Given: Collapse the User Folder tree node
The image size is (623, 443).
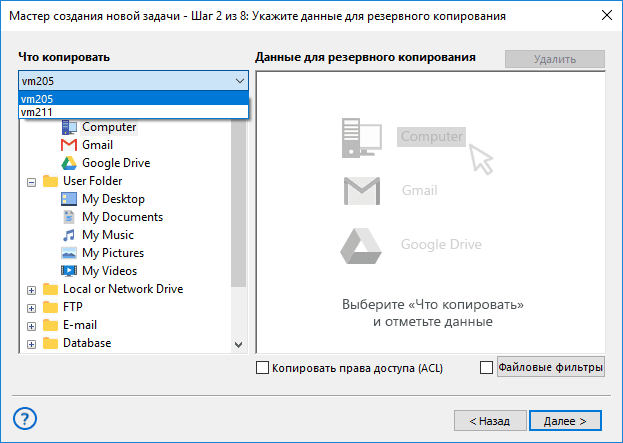Looking at the screenshot, I should click(32, 182).
